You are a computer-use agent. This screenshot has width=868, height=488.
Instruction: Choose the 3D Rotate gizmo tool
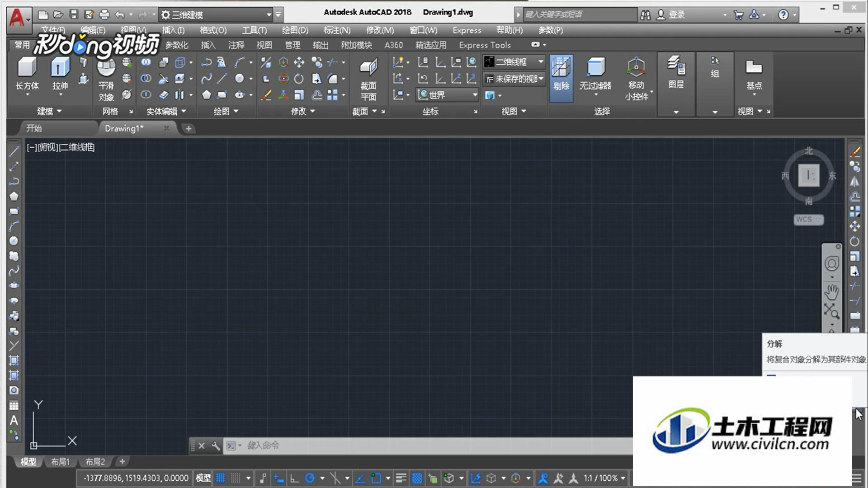point(283,79)
